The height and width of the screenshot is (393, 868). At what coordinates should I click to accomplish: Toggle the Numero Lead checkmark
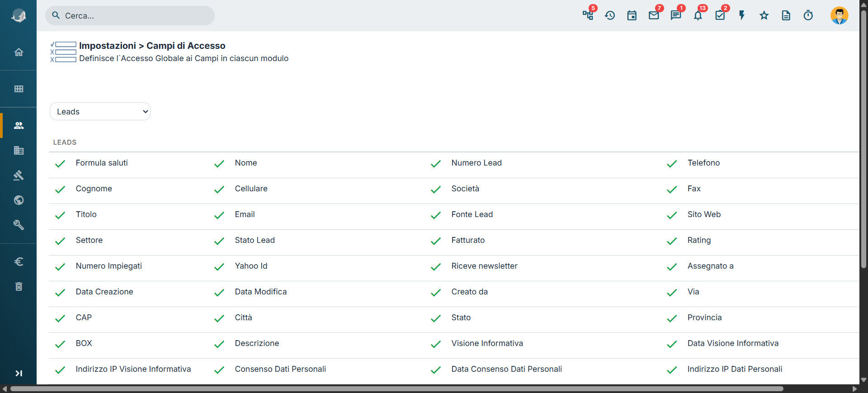click(x=436, y=164)
